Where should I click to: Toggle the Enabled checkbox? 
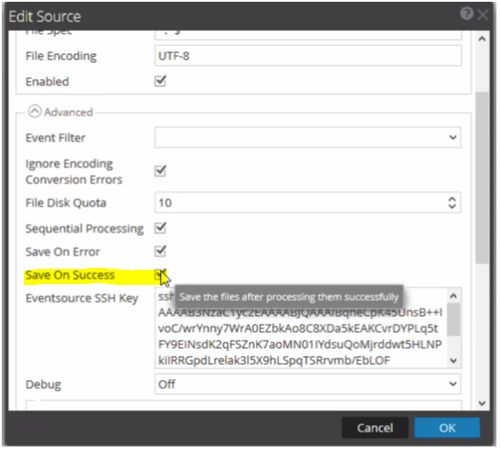click(x=160, y=81)
